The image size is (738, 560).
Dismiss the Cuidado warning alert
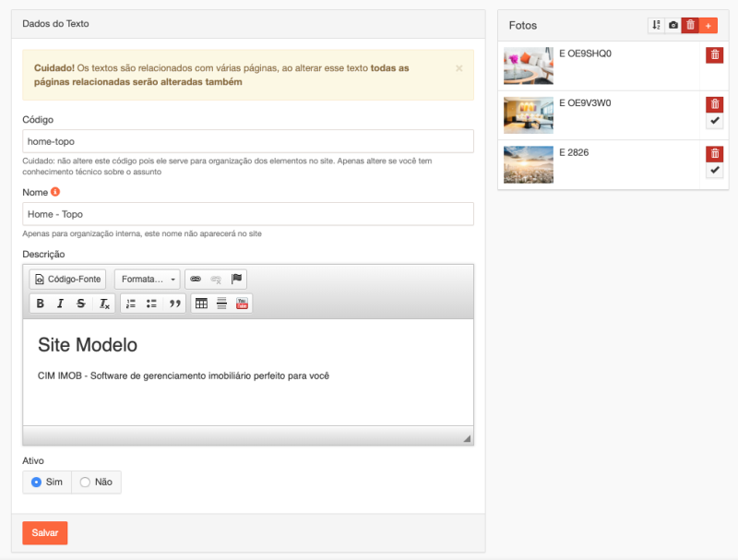click(x=459, y=68)
